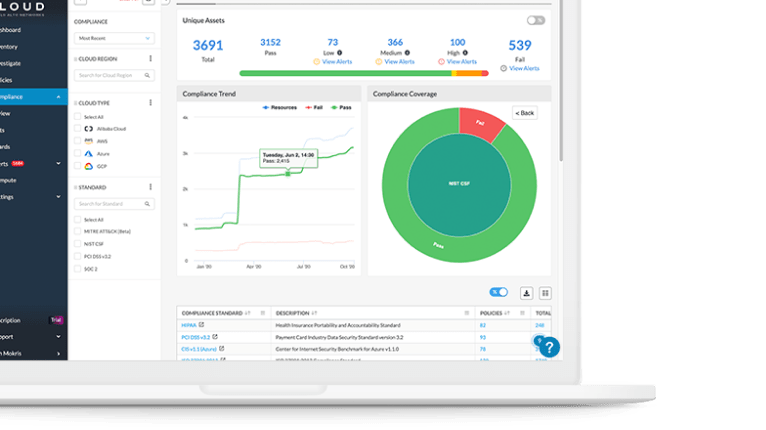
Task: Click the Back button in Compliance Coverage
Action: point(525,113)
